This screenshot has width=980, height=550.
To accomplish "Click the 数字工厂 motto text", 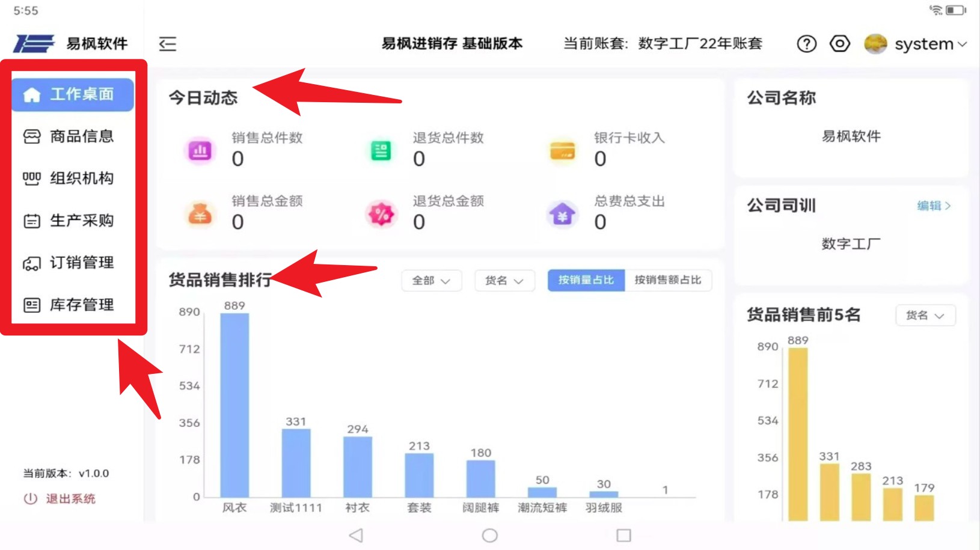I will point(851,244).
